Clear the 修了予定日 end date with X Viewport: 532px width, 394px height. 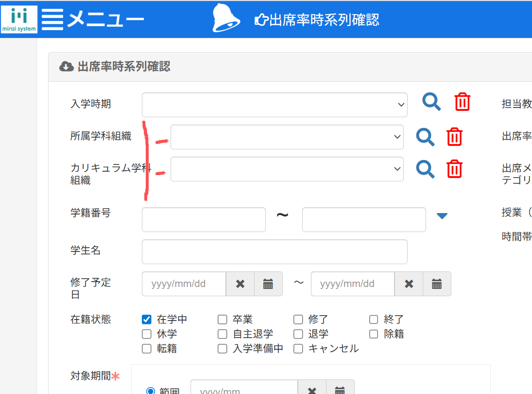coord(409,284)
